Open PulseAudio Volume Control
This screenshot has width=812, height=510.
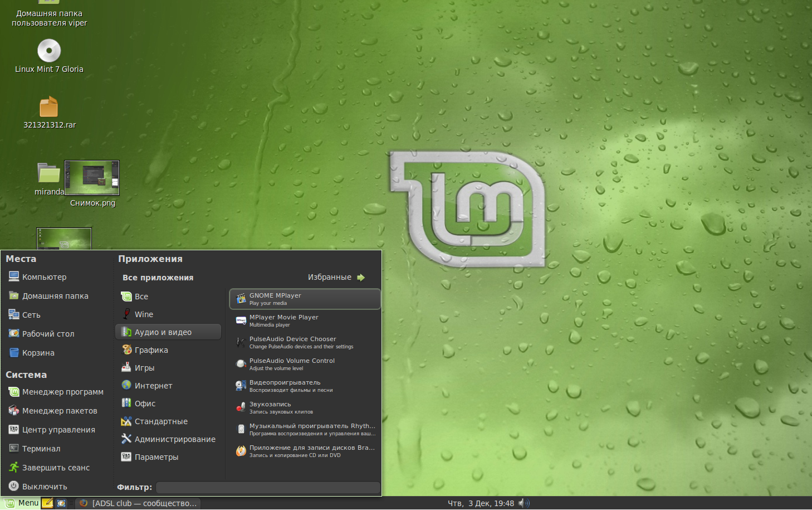(304, 364)
